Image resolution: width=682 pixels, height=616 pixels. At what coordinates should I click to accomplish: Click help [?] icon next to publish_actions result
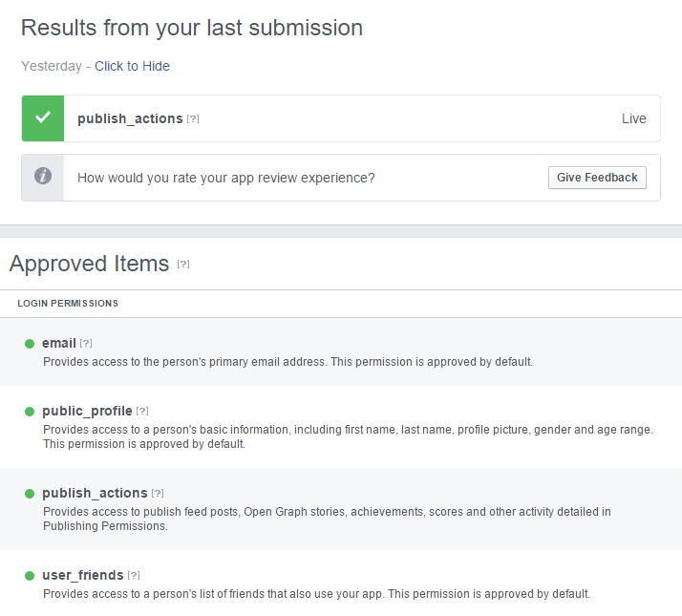[x=193, y=119]
